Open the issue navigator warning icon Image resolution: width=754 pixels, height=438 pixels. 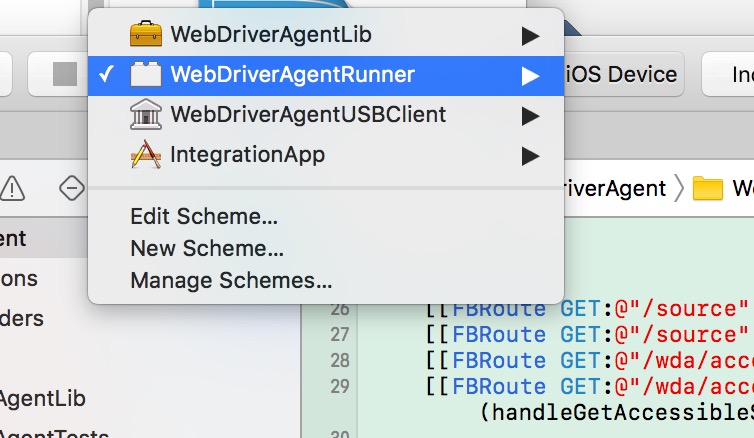click(12, 188)
